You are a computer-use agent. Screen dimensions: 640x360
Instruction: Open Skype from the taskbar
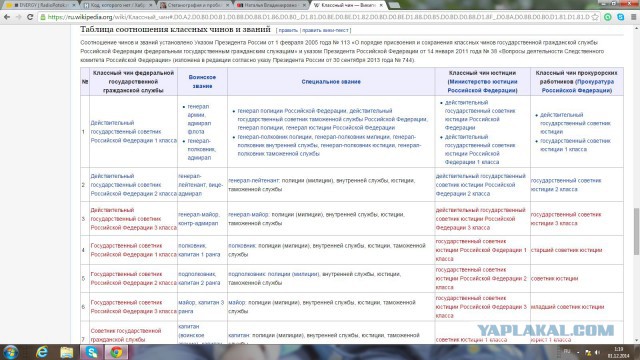pos(91,352)
